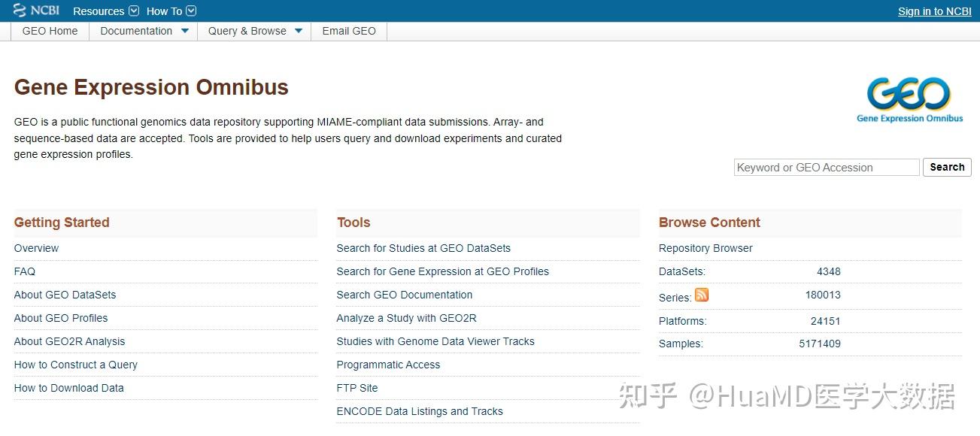Open the Programmatic Access link

(388, 365)
